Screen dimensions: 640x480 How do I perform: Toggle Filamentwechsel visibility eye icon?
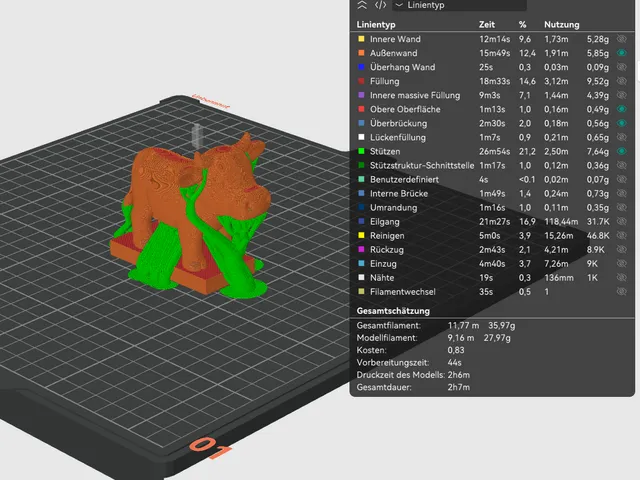tap(621, 291)
